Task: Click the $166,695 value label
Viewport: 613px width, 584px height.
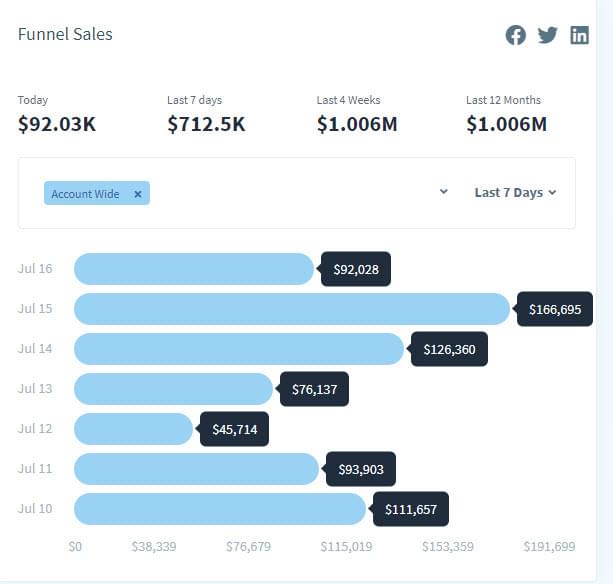Action: [x=555, y=310]
